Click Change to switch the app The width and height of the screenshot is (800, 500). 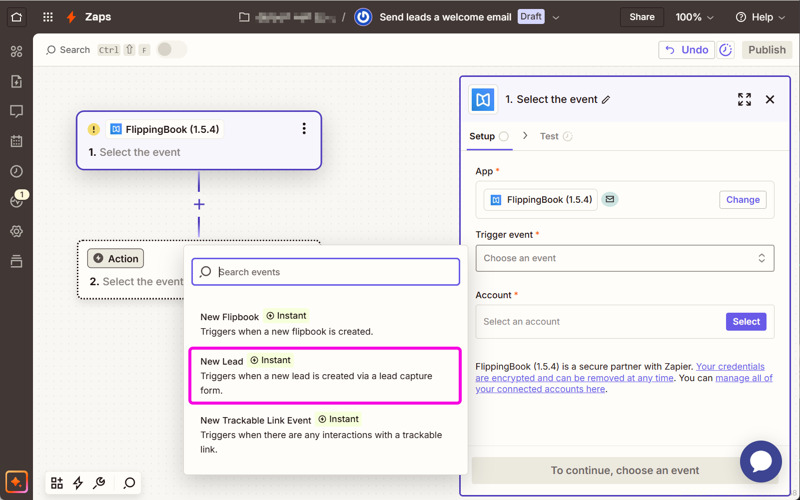743,199
